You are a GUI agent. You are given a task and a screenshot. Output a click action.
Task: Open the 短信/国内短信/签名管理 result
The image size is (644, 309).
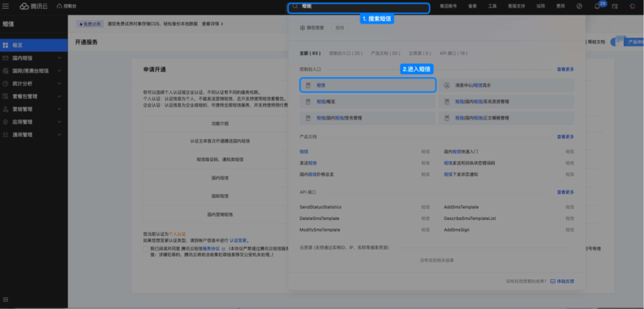pyautogui.click(x=339, y=118)
